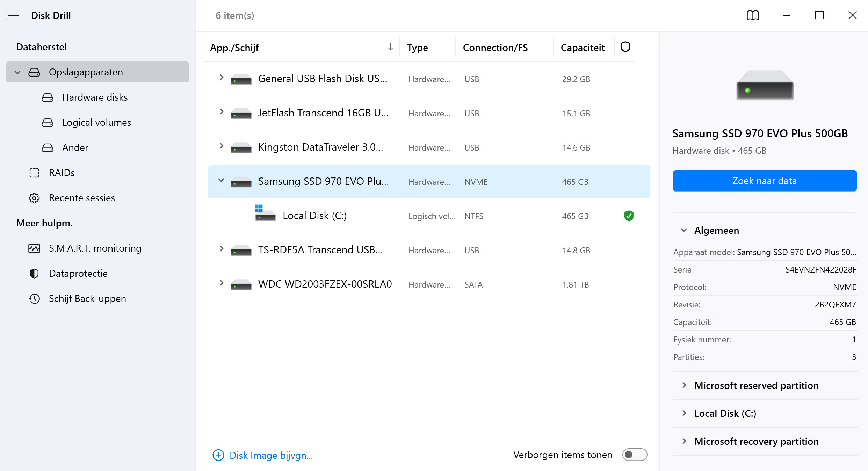
Task: Open Dataprotectie in the sidebar
Action: click(x=78, y=274)
